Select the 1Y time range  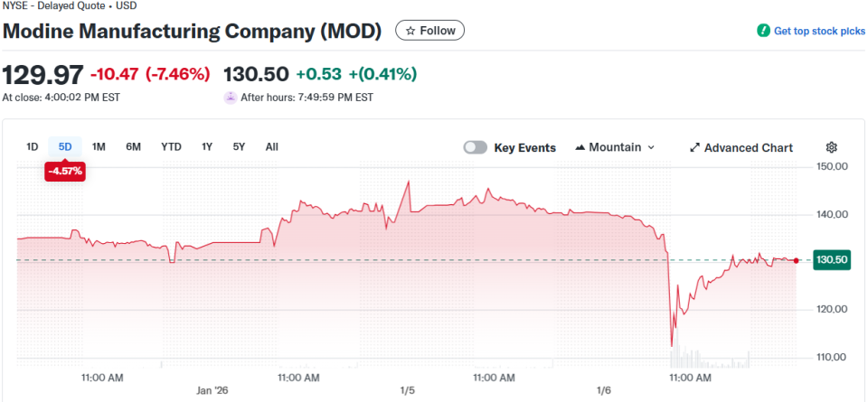pyautogui.click(x=207, y=146)
